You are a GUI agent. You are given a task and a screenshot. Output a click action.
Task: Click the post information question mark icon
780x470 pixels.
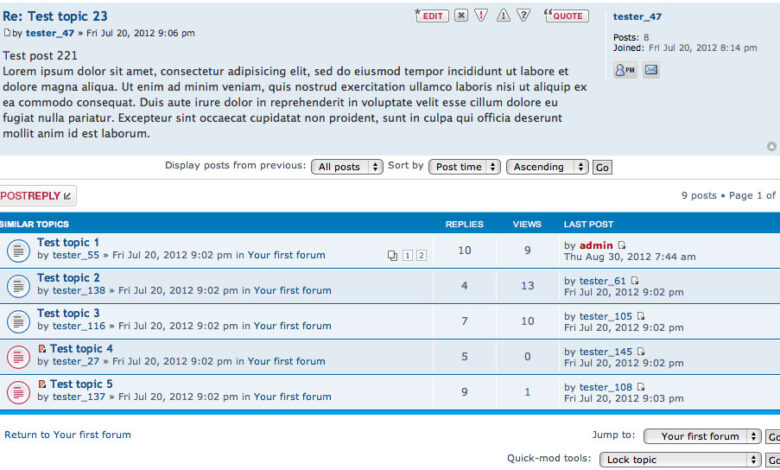(523, 16)
